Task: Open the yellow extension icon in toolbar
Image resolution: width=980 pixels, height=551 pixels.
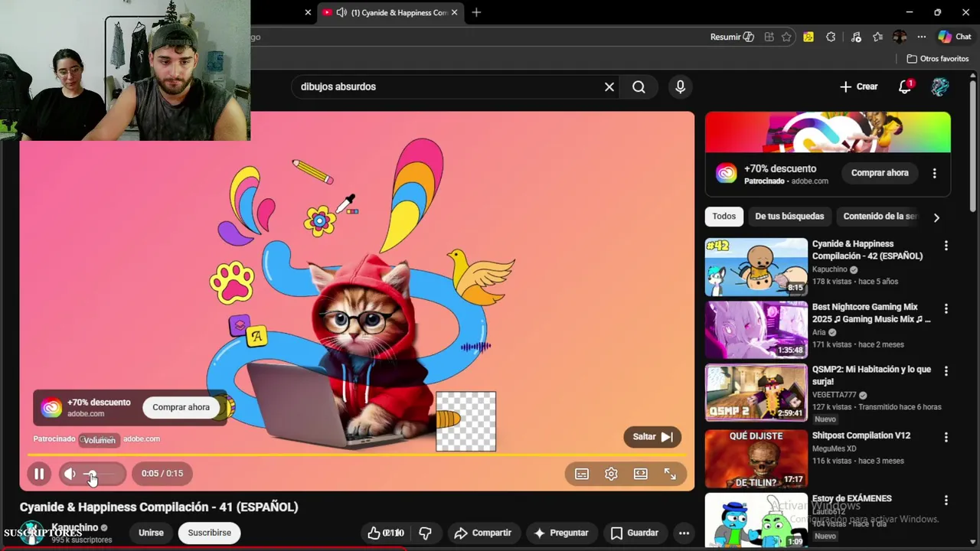Action: pyautogui.click(x=808, y=37)
